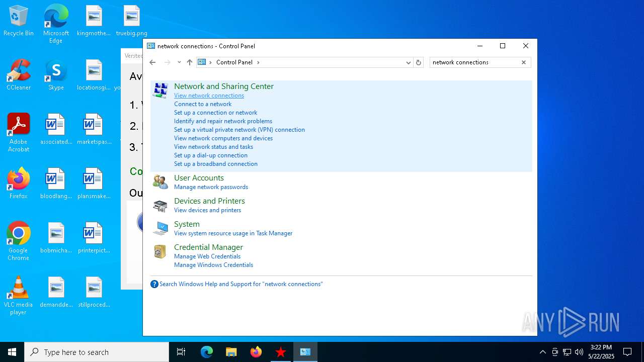The width and height of the screenshot is (644, 362).
Task: Show hidden system tray icons
Action: tap(542, 352)
